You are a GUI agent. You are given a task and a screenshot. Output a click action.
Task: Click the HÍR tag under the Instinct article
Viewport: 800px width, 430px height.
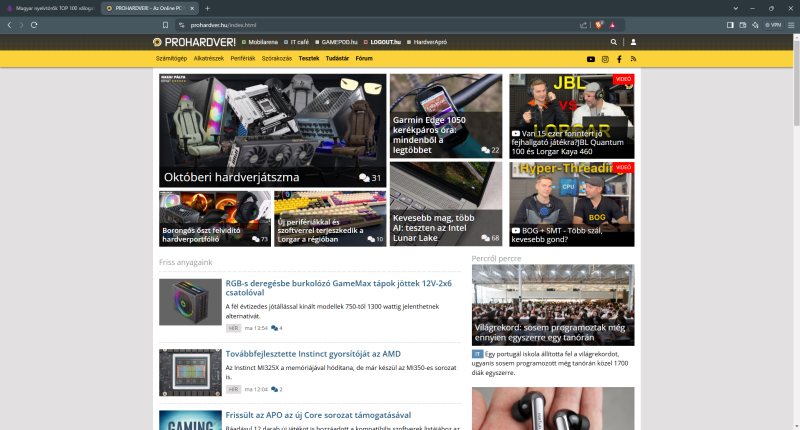233,389
